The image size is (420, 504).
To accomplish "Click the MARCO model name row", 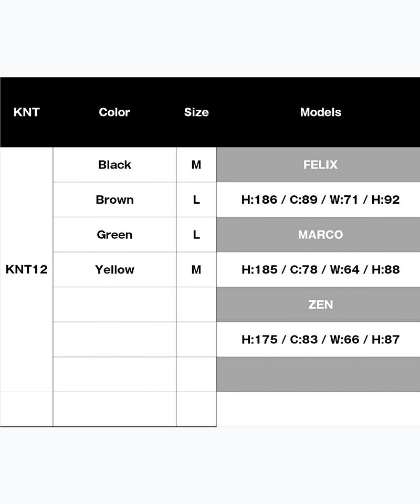I will (x=320, y=235).
